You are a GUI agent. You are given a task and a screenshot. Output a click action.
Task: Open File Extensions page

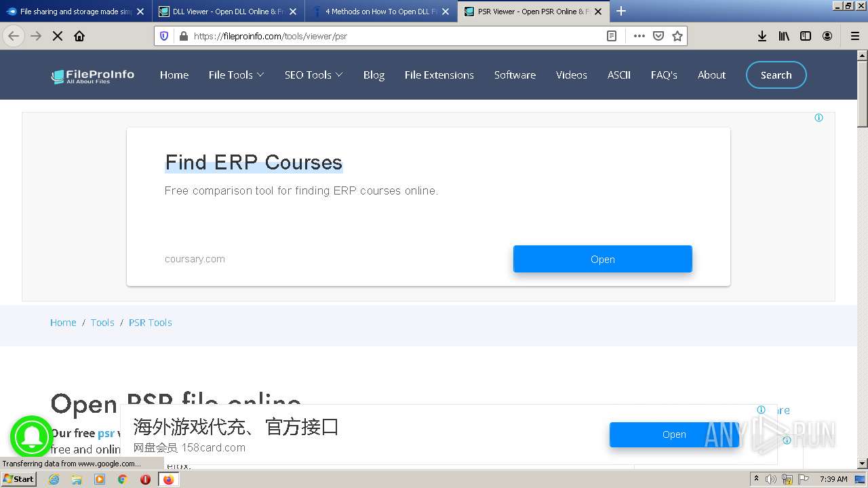coord(439,75)
